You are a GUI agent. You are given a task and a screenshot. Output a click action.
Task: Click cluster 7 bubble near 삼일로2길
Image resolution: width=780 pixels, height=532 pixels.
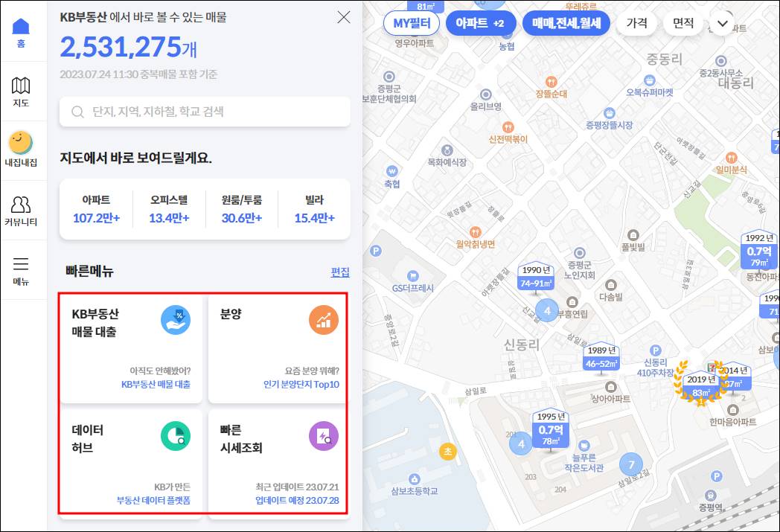point(630,464)
